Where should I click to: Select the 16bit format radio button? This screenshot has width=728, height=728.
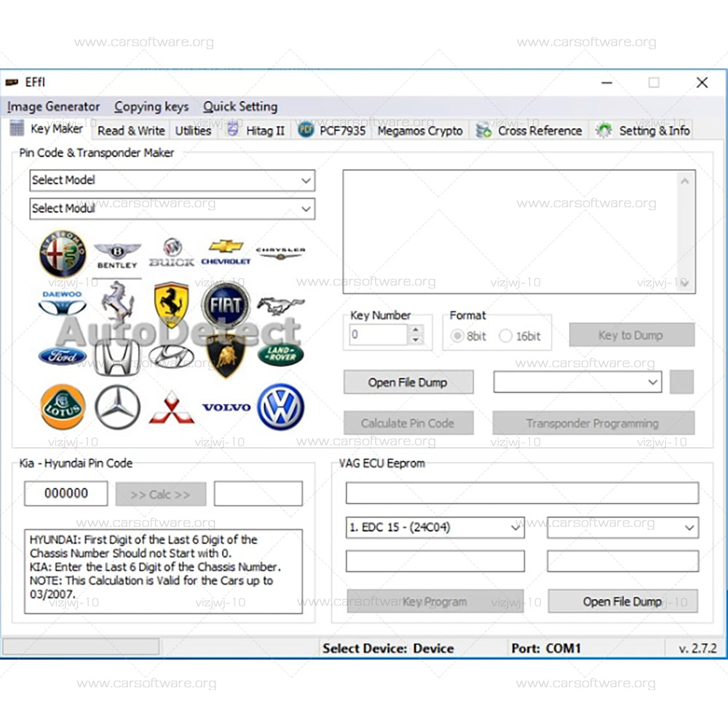(505, 336)
